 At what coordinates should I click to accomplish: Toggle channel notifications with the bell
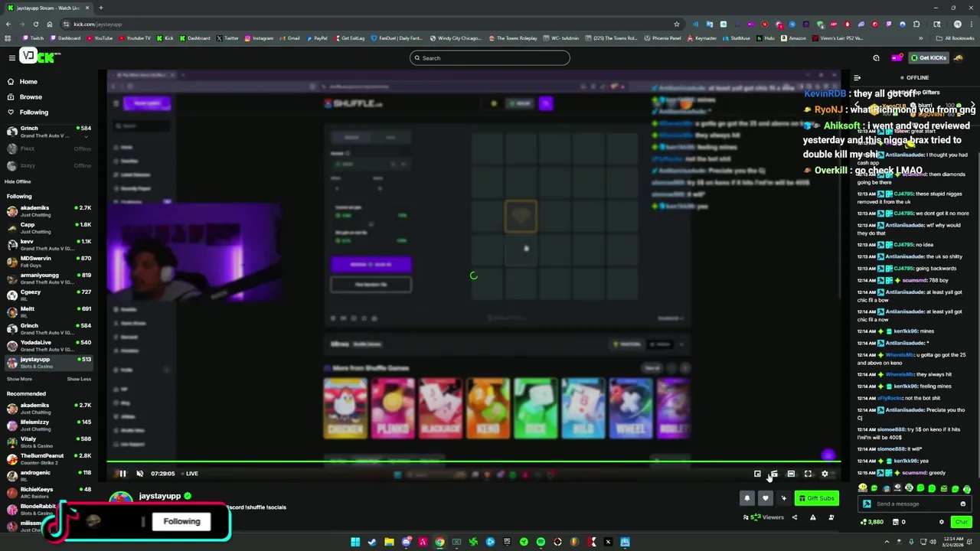point(747,499)
